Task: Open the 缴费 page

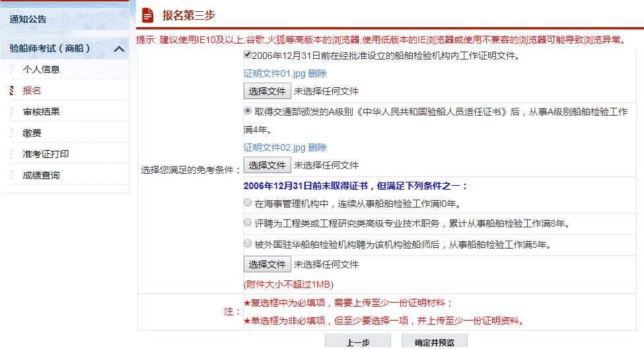Action: tap(32, 133)
